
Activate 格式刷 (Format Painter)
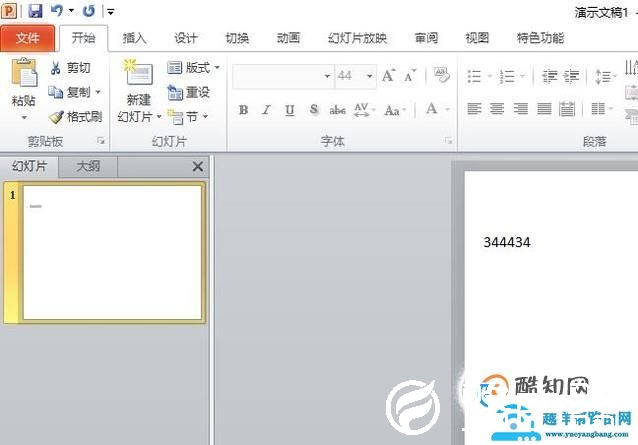coord(75,117)
